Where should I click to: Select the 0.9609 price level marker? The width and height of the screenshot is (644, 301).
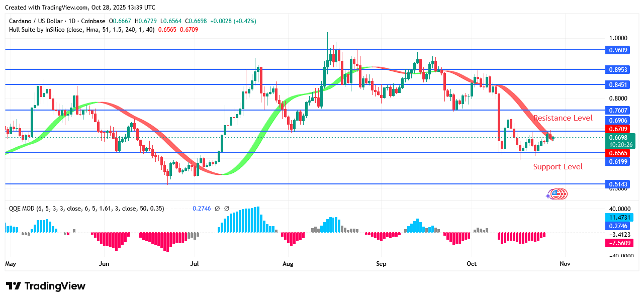tap(618, 50)
